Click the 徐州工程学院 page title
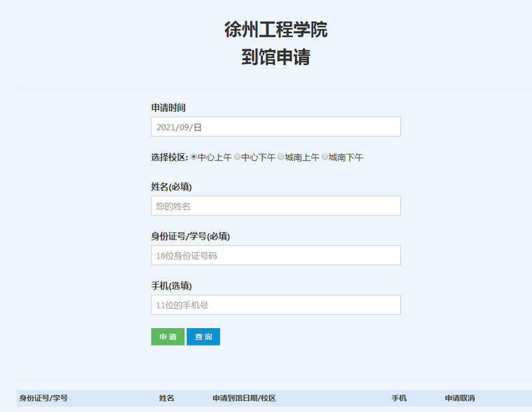Image resolution: width=532 pixels, height=412 pixels. [276, 30]
